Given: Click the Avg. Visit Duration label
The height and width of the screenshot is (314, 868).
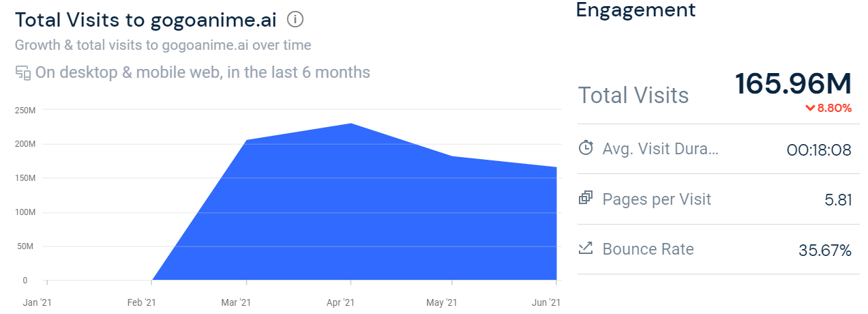Looking at the screenshot, I should 660,148.
